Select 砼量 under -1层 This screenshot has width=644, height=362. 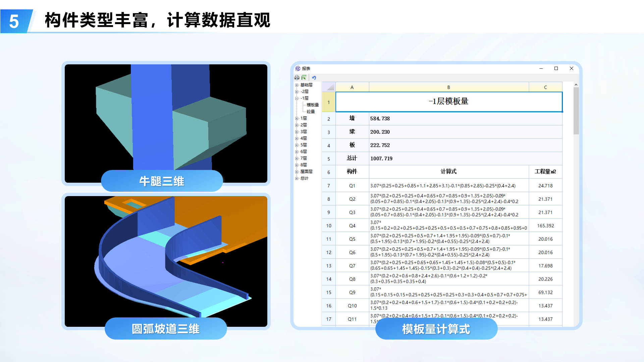(311, 112)
